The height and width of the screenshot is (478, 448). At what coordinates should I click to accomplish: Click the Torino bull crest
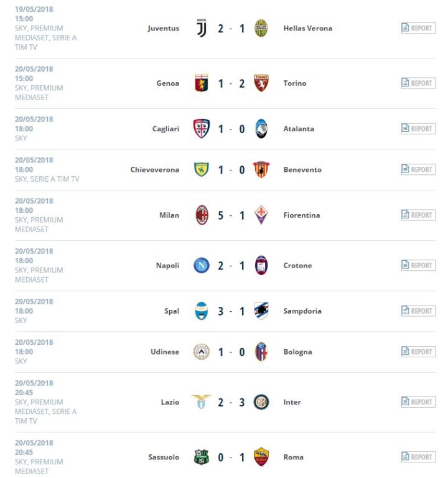261,83
